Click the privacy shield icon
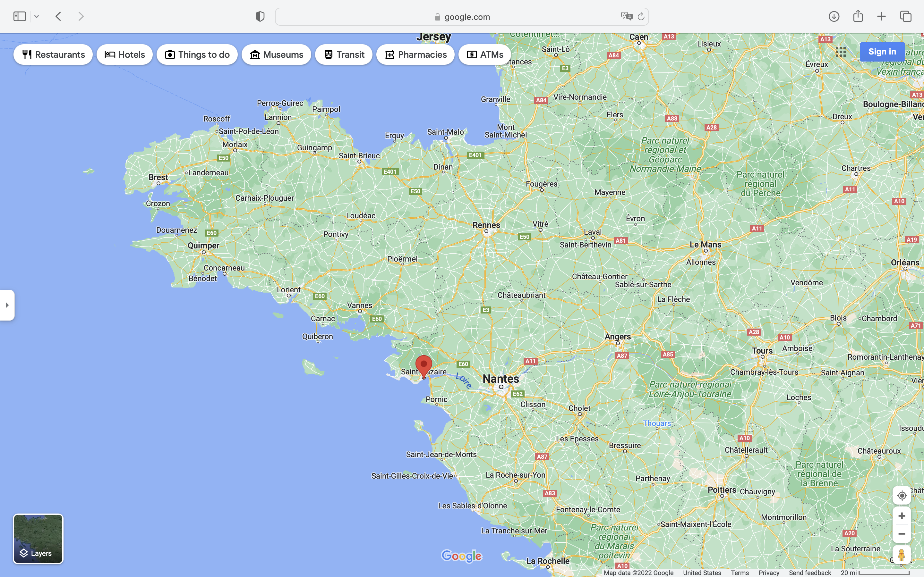 pos(260,16)
